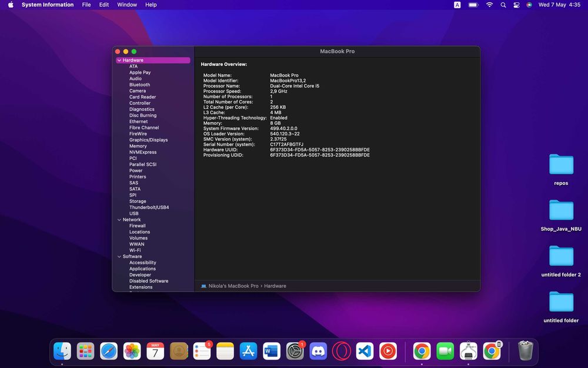Click the Wed 7 May clock

tap(559, 5)
